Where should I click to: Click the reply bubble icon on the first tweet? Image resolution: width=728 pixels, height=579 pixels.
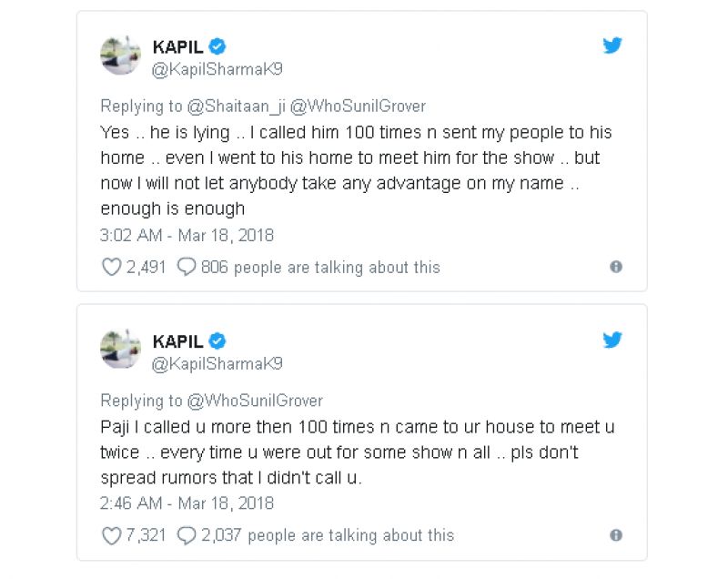tap(187, 267)
